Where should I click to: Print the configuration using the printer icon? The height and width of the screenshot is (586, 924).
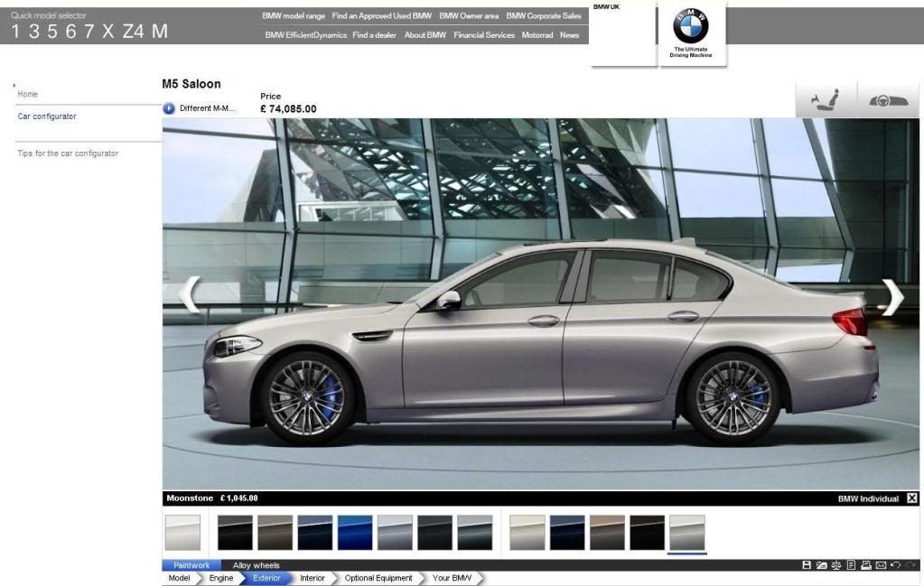tap(865, 565)
